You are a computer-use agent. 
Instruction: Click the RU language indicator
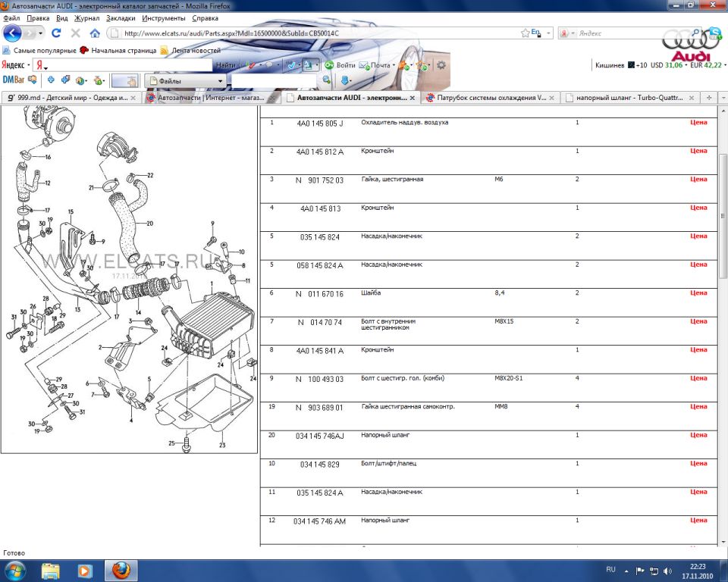point(610,569)
